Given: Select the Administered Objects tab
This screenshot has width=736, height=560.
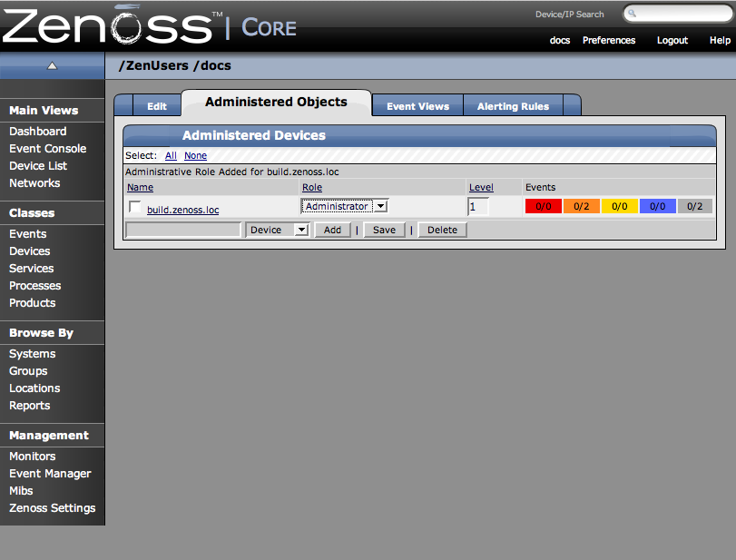Looking at the screenshot, I should click(x=276, y=102).
